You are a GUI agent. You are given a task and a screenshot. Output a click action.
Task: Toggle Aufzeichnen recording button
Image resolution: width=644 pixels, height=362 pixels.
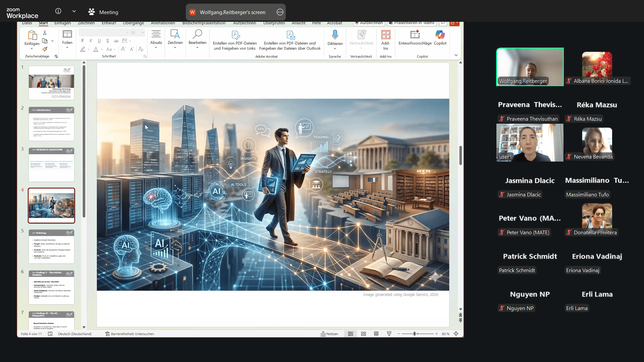coord(369,23)
